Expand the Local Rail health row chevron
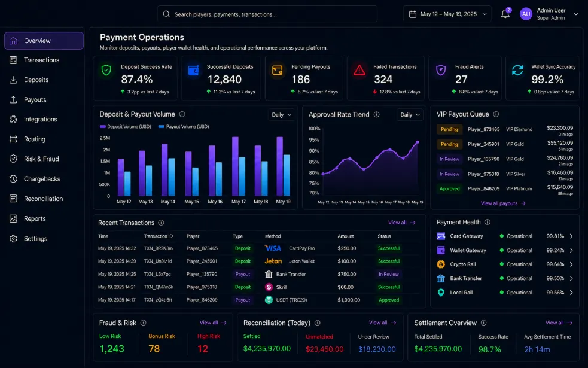Viewport: 588px width, 368px height. tap(571, 293)
